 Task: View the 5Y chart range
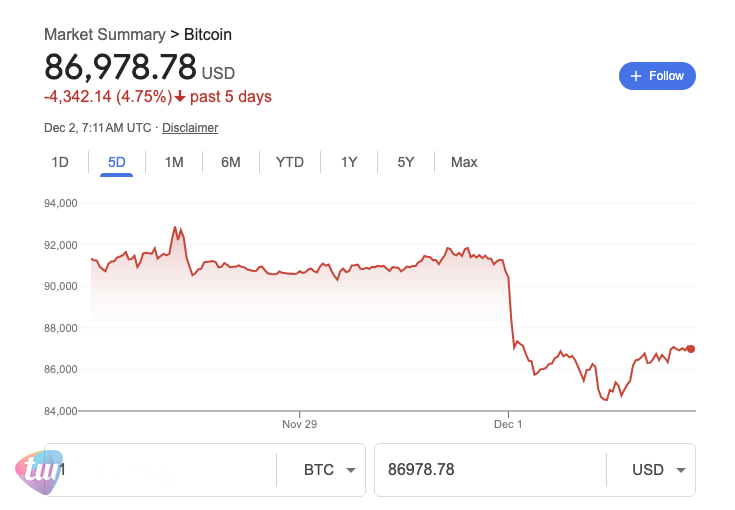[405, 162]
